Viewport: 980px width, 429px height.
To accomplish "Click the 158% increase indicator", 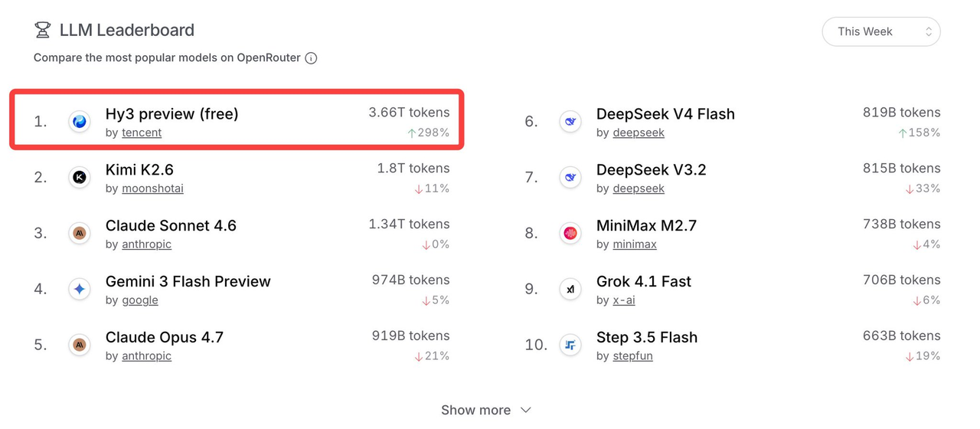I will (x=919, y=133).
